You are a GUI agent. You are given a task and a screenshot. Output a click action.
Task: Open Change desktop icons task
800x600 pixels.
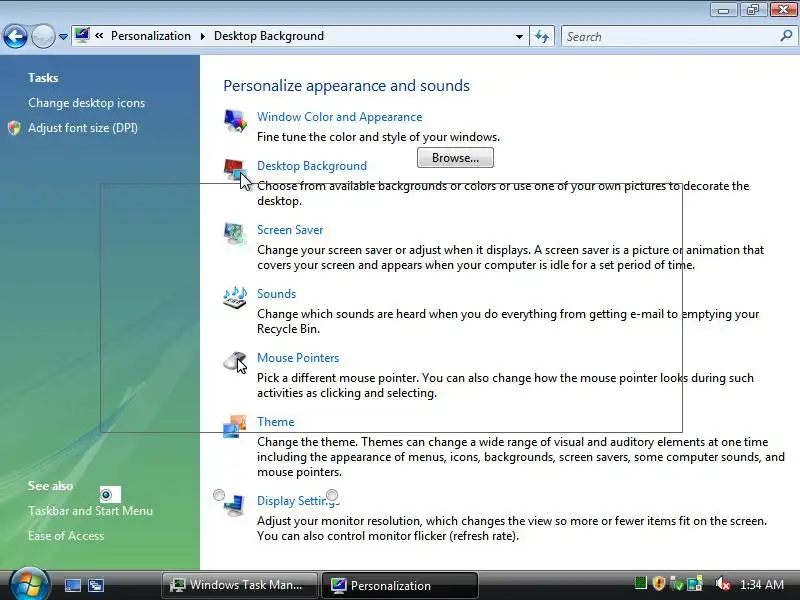click(x=86, y=103)
